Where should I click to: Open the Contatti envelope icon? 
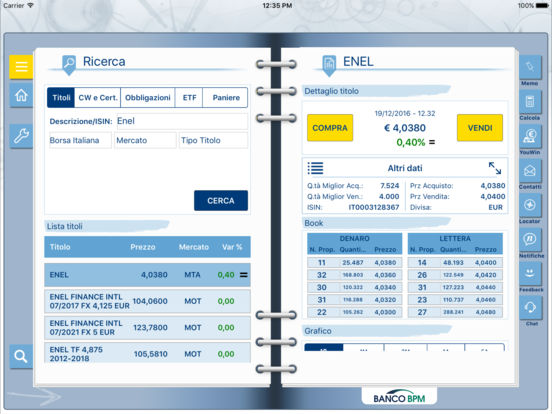(530, 170)
